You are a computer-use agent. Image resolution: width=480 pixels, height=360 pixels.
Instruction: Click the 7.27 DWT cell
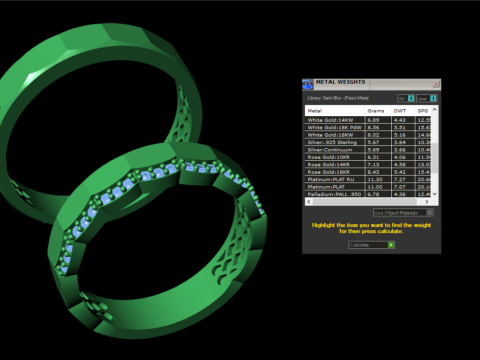pos(403,179)
